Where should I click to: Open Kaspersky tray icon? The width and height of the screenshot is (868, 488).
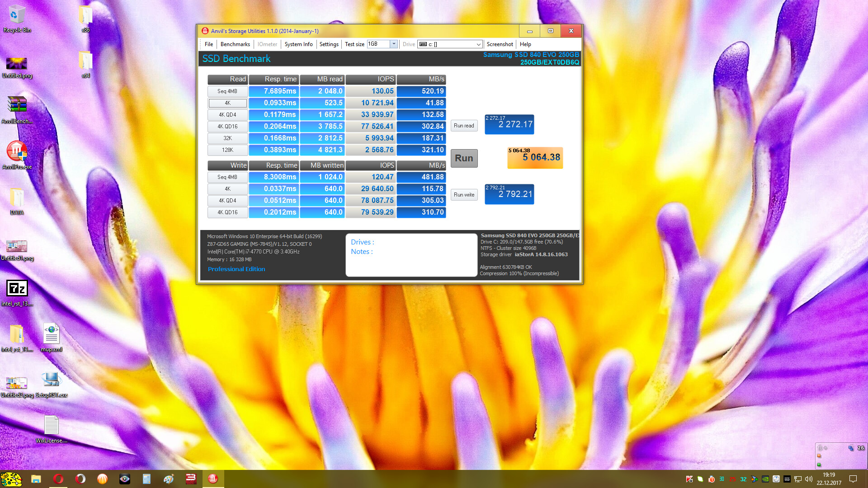point(689,479)
